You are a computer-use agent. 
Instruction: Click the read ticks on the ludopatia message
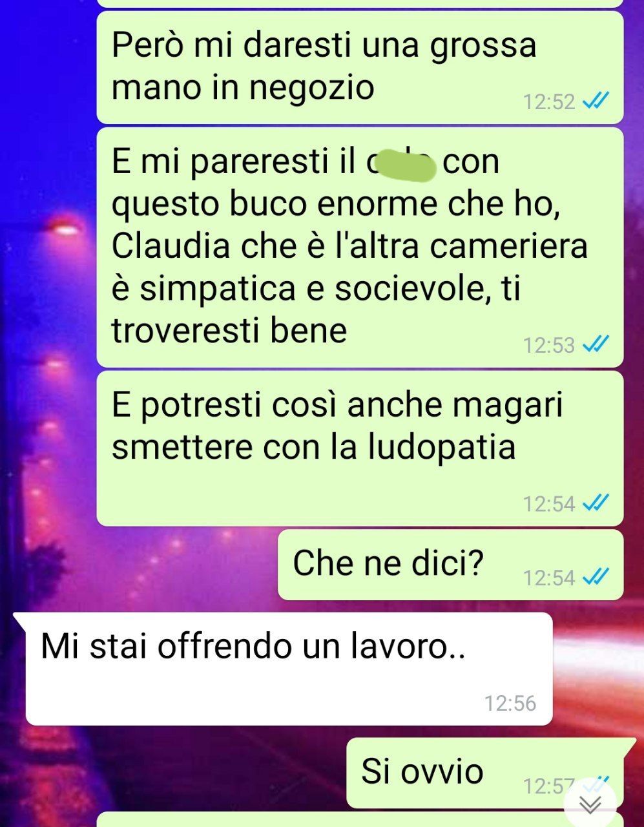point(596,503)
